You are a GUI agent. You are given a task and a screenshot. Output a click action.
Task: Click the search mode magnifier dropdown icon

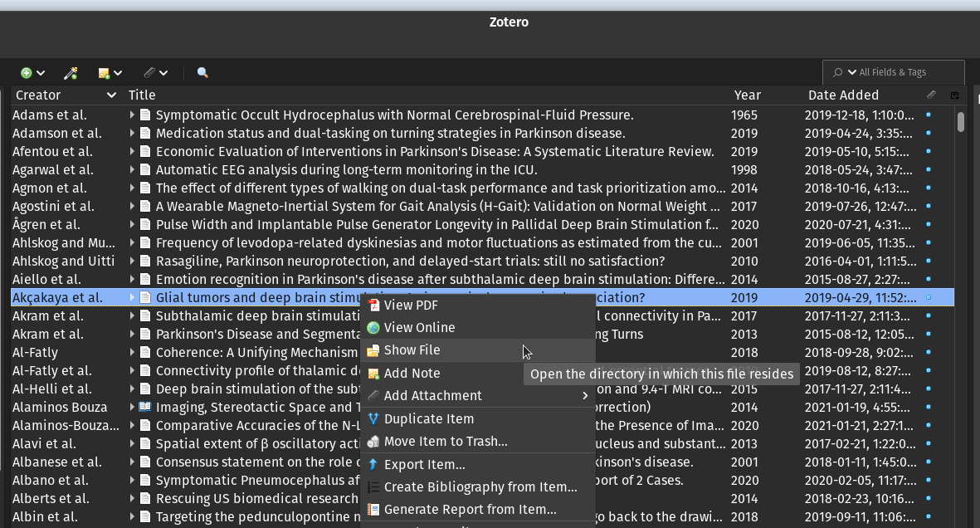(x=844, y=72)
